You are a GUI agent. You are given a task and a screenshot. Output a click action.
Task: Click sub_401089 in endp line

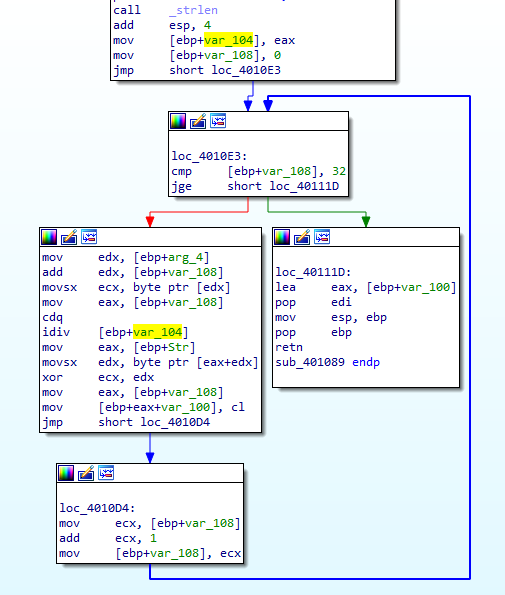click(310, 362)
